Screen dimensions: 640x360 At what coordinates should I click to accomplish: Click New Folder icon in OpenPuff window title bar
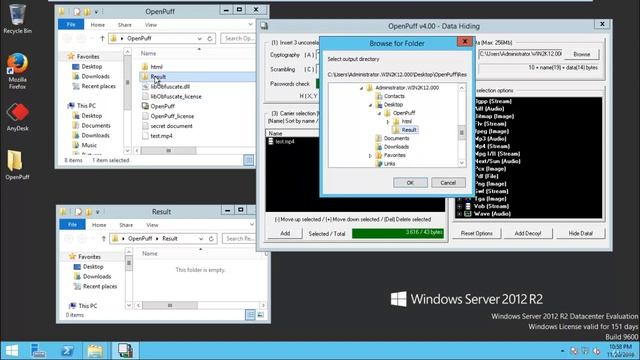[x=87, y=12]
